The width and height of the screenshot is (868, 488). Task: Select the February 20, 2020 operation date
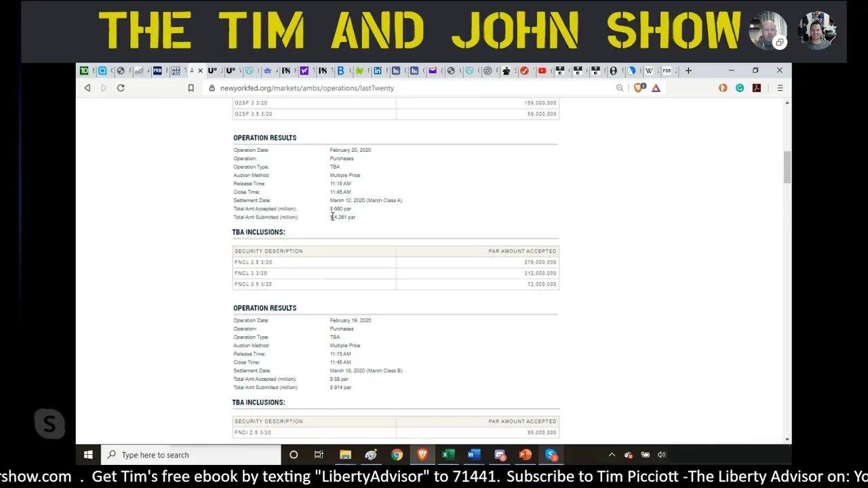tap(351, 150)
